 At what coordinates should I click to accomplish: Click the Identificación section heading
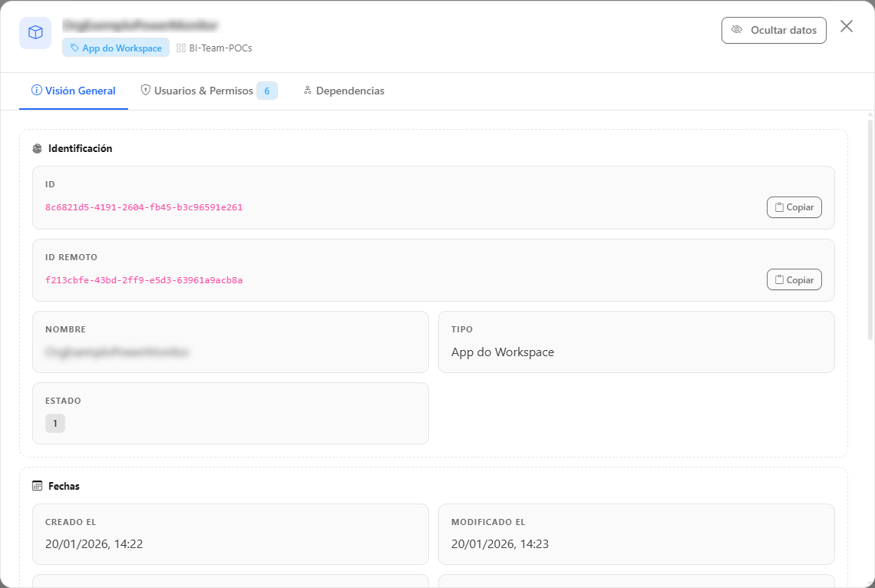tap(81, 148)
